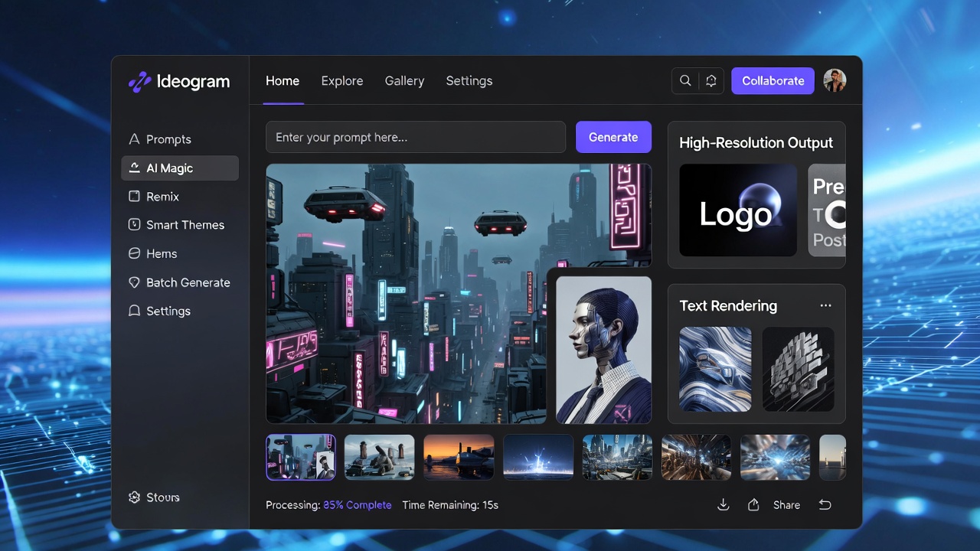This screenshot has width=980, height=551.
Task: Click in the prompt input field
Action: pos(416,137)
